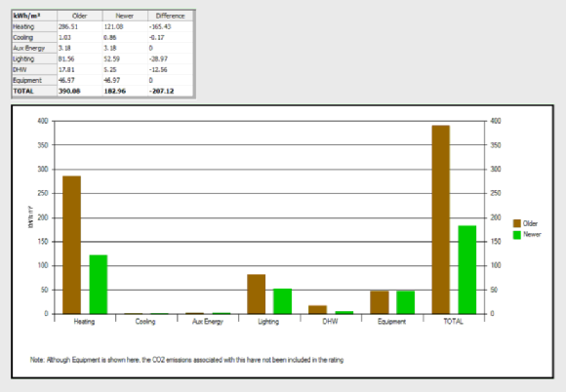Select the Aux Energy row label
Viewport: 566px width, 392px height.
click(x=34, y=48)
